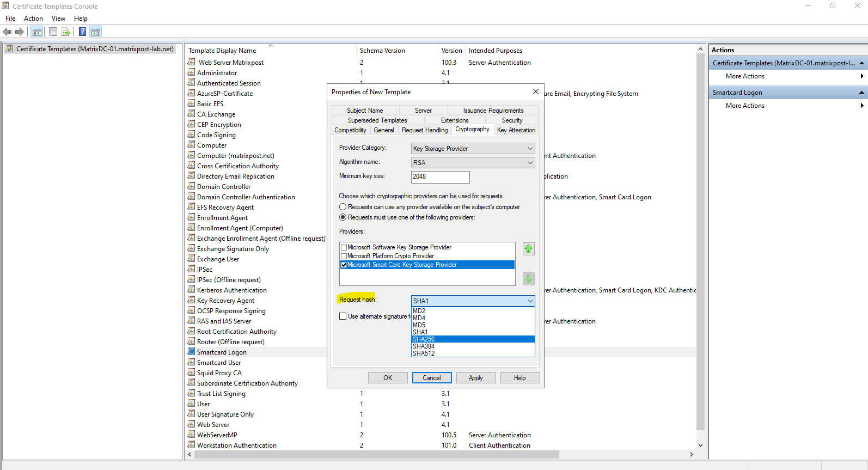
Task: Switch to the Subject Name tab
Action: pos(365,111)
